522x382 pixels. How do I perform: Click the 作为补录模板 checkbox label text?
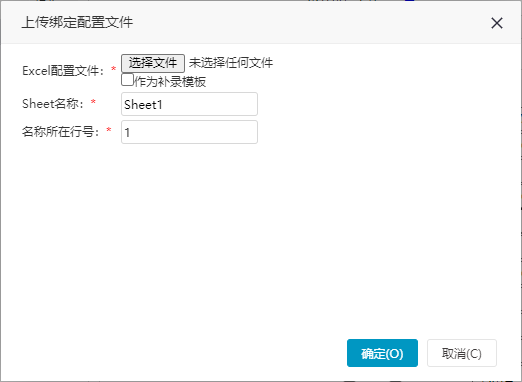tap(170, 82)
